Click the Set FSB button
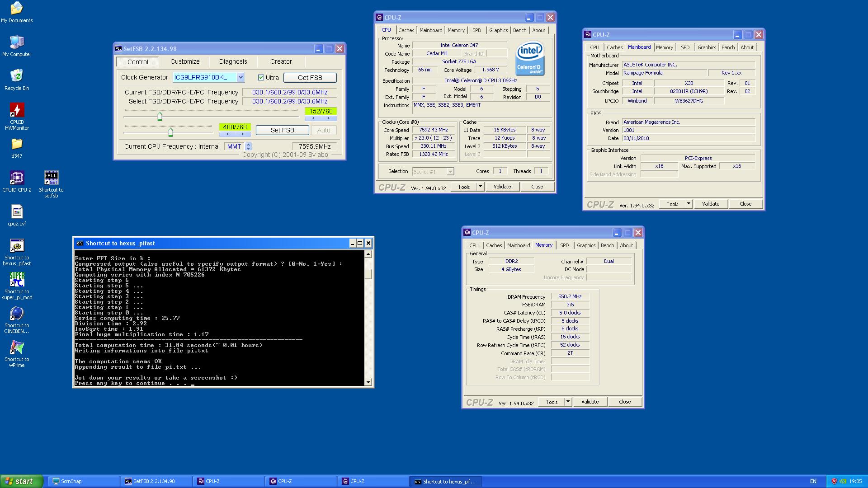This screenshot has width=868, height=488. tap(282, 130)
